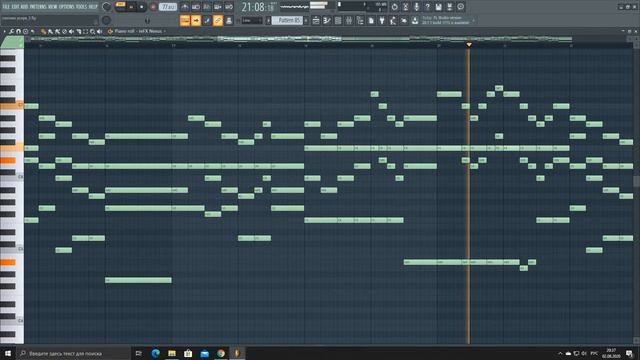The height and width of the screenshot is (360, 640).
Task: Show the Browser panel
Action: [360, 20]
